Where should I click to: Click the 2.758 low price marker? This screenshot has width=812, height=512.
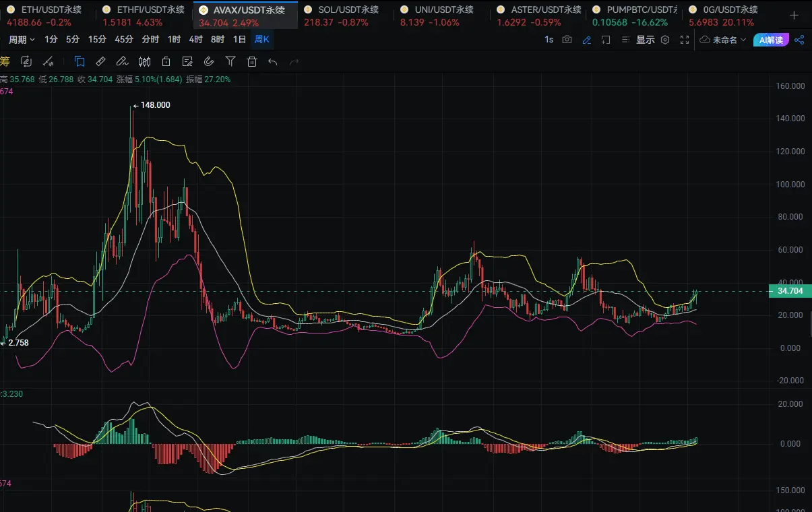point(13,343)
